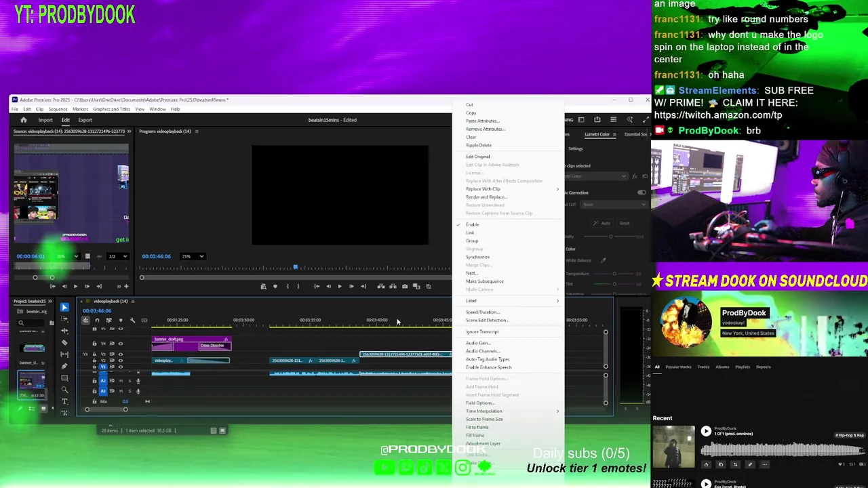Viewport: 868px width, 488px height.
Task: Select the Ripple Edit tool
Action: point(64,331)
